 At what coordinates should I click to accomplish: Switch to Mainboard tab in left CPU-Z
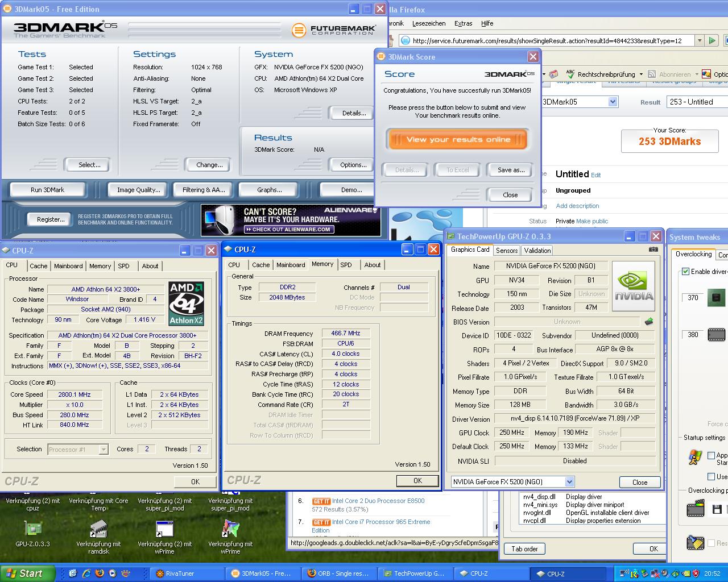68,266
